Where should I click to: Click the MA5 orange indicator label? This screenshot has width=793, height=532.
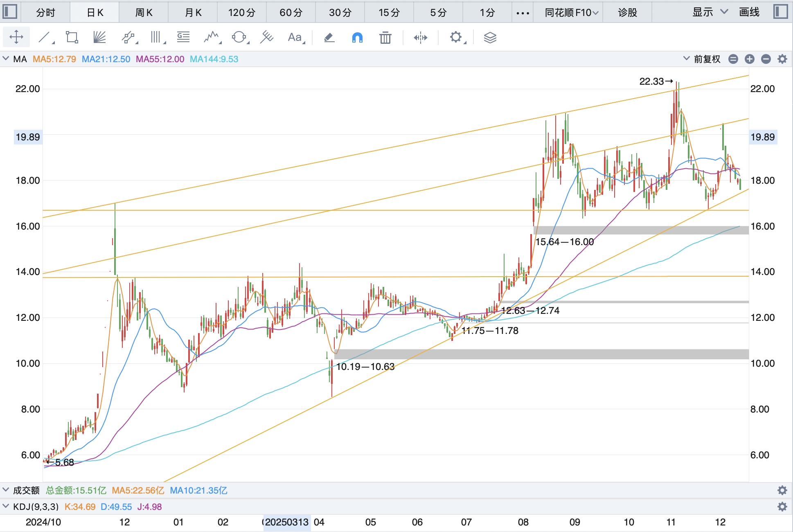(54, 59)
